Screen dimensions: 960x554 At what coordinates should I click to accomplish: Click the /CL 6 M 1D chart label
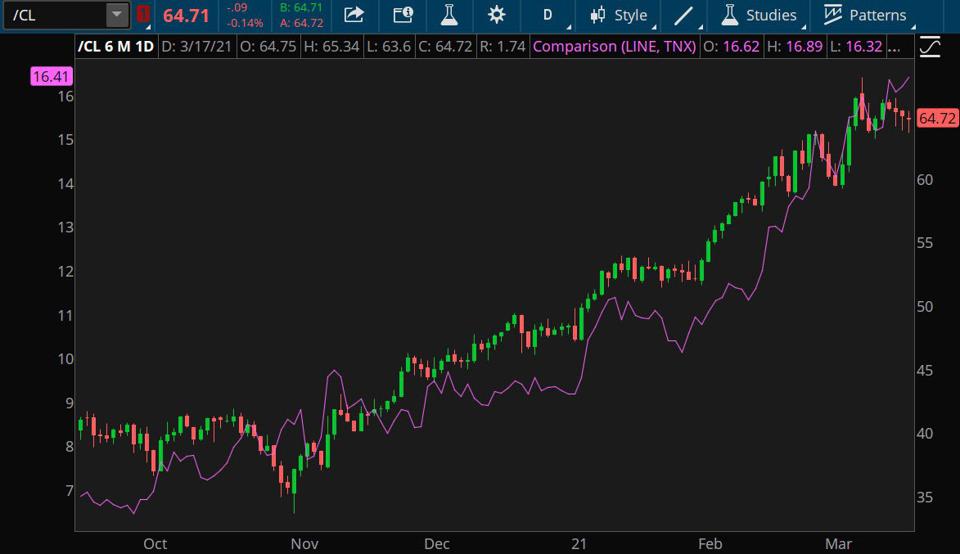115,47
